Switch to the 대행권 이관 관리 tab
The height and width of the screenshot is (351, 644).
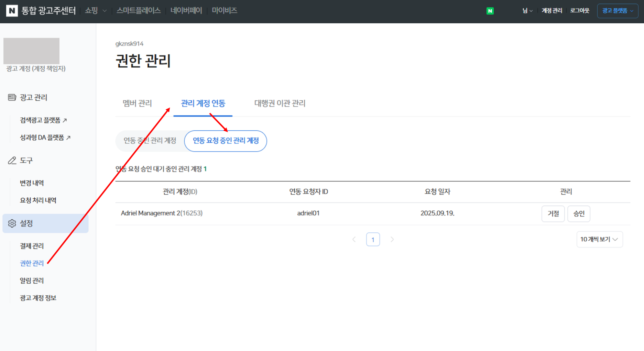[x=280, y=103]
